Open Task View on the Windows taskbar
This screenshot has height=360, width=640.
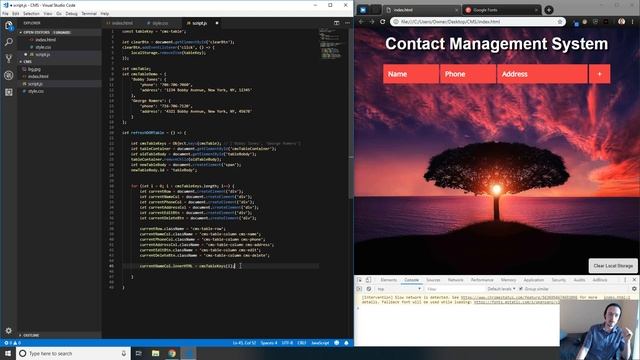[x=138, y=353]
